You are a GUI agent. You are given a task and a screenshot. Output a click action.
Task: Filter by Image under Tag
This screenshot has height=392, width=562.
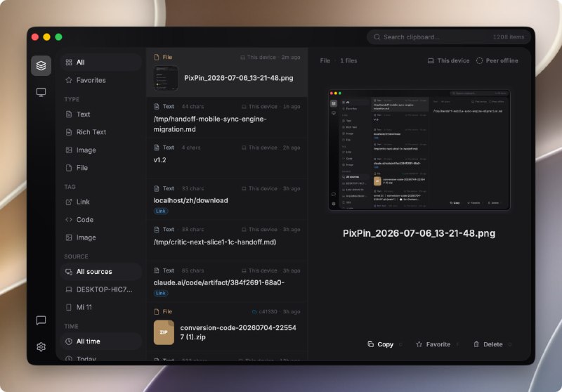point(100,237)
